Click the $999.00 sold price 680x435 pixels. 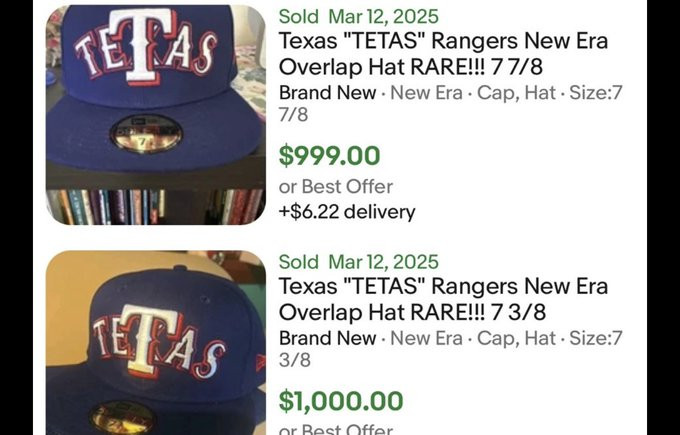coord(329,156)
